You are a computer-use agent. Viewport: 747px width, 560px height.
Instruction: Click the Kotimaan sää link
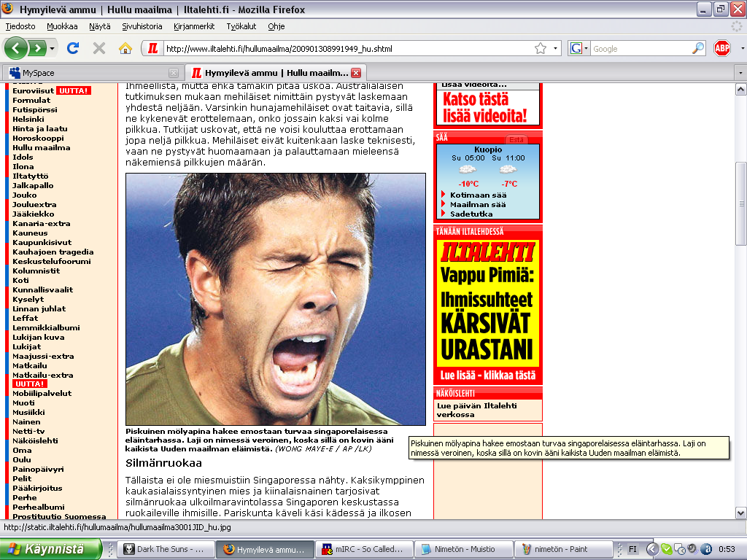click(x=478, y=195)
